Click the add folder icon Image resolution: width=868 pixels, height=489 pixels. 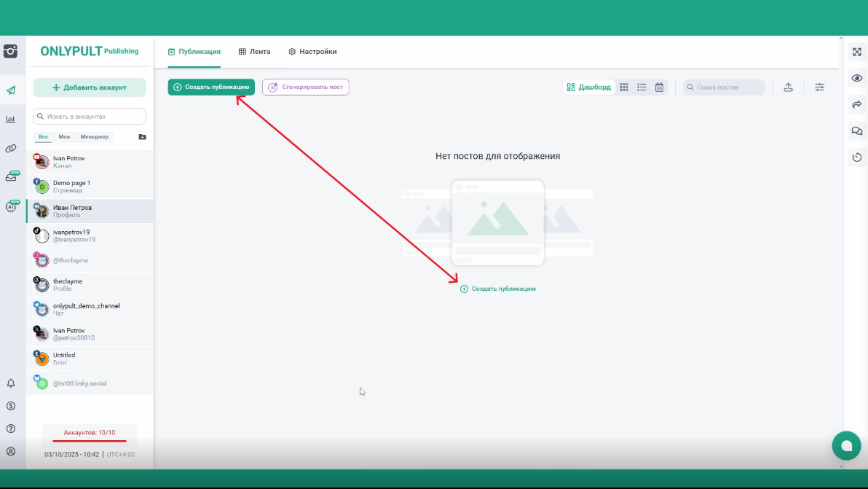[x=142, y=137]
